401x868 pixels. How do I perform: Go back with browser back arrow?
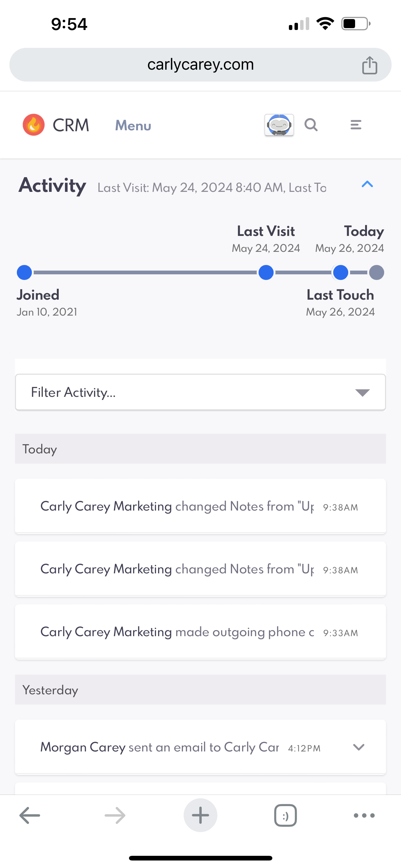(30, 815)
